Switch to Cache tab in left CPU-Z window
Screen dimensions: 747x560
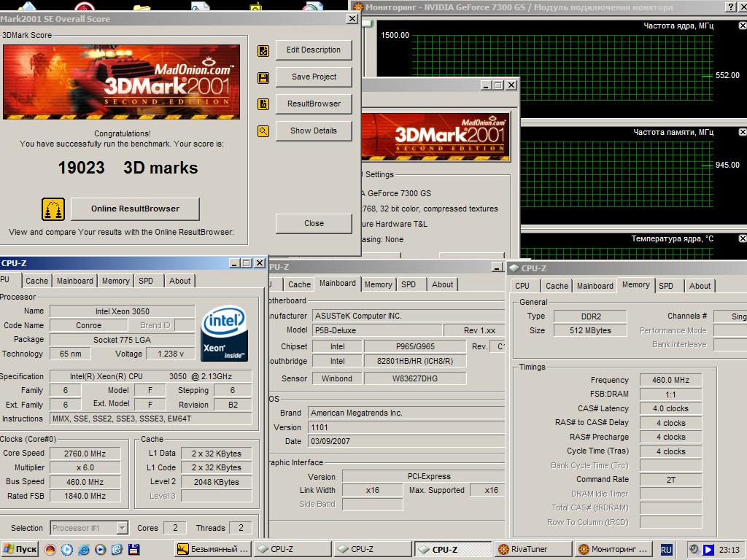[x=36, y=281]
